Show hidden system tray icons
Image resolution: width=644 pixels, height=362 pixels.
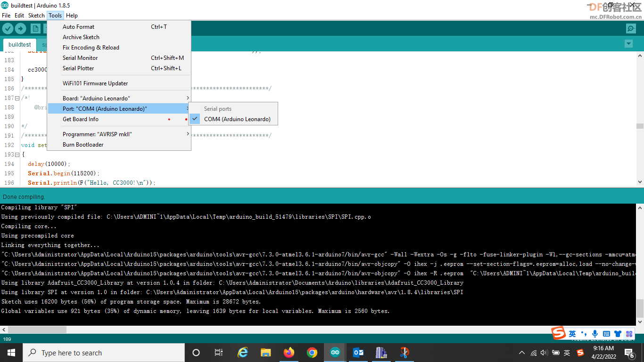(x=521, y=353)
